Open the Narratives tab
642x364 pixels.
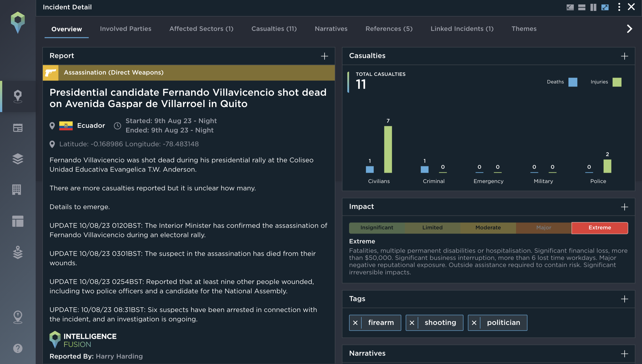(331, 29)
